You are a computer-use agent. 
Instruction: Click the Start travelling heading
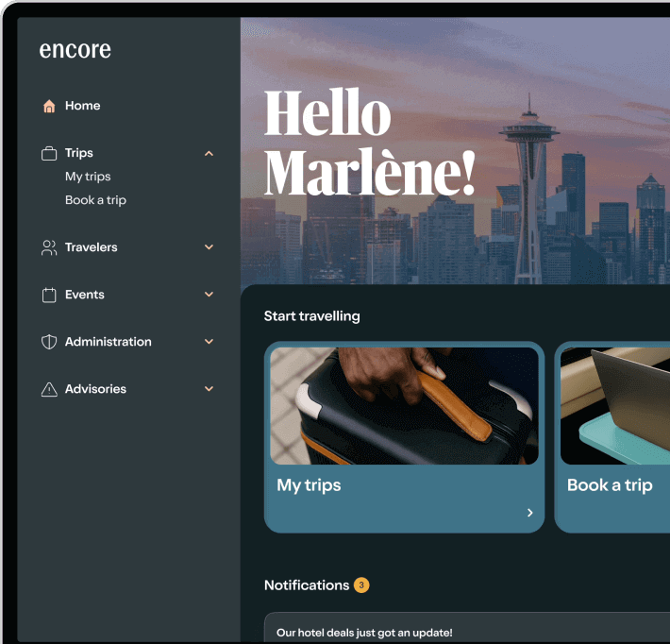pyautogui.click(x=312, y=316)
